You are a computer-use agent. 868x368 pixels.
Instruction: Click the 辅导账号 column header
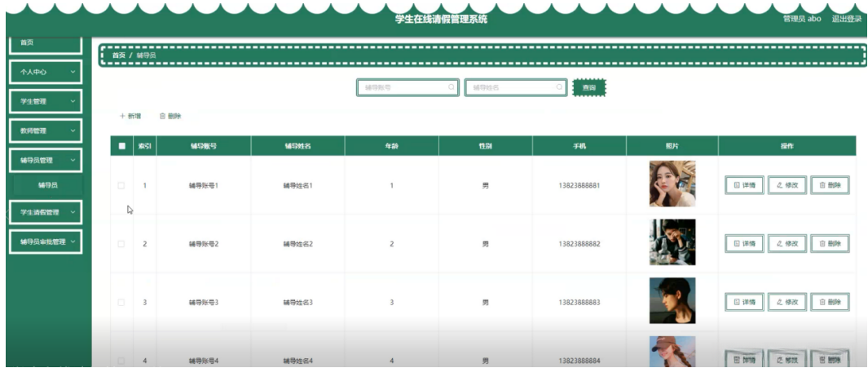click(203, 146)
